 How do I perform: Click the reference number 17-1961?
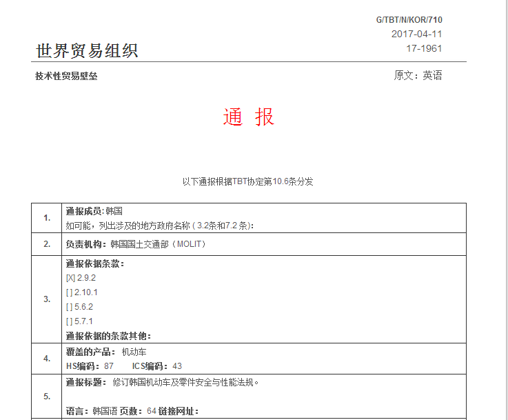tap(424, 48)
